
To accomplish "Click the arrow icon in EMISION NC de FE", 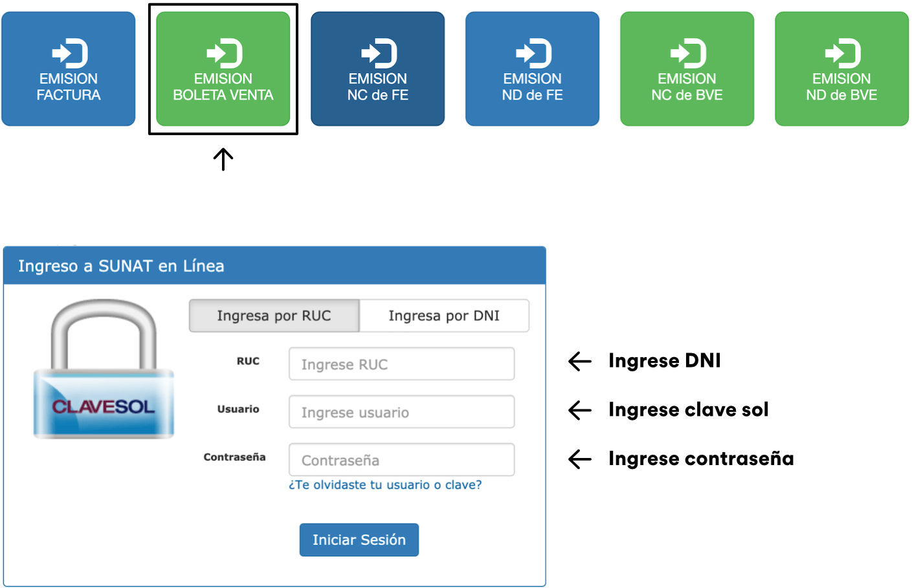I will [x=379, y=54].
